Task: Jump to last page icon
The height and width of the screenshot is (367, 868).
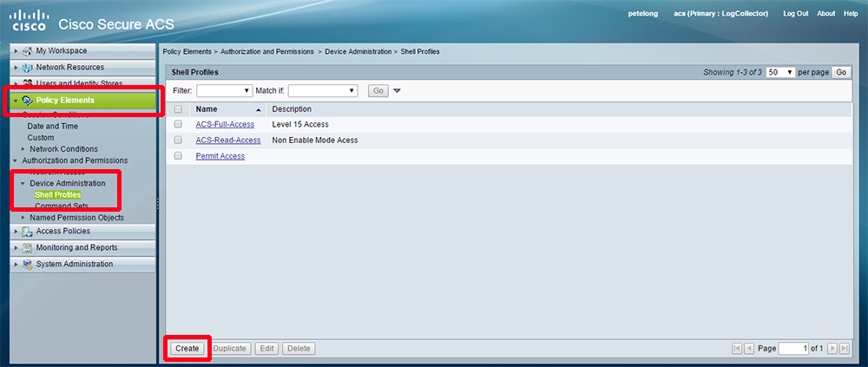Action: [845, 349]
